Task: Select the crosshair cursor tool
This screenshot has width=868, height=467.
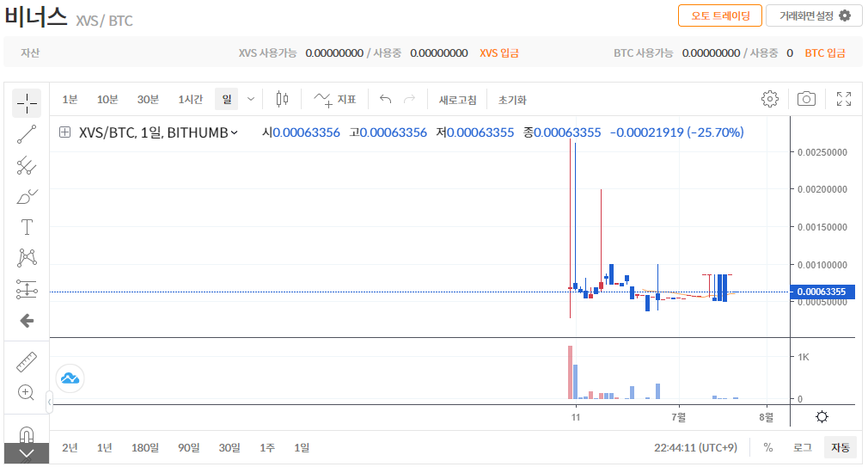Action: pyautogui.click(x=27, y=103)
